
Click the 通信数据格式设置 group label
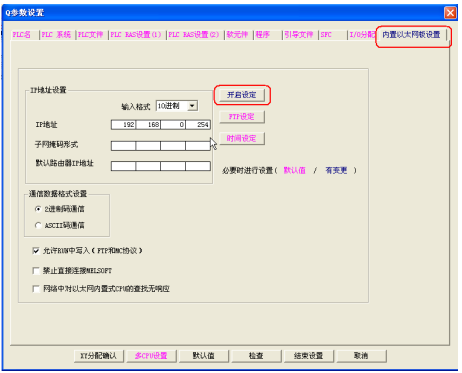(58, 194)
